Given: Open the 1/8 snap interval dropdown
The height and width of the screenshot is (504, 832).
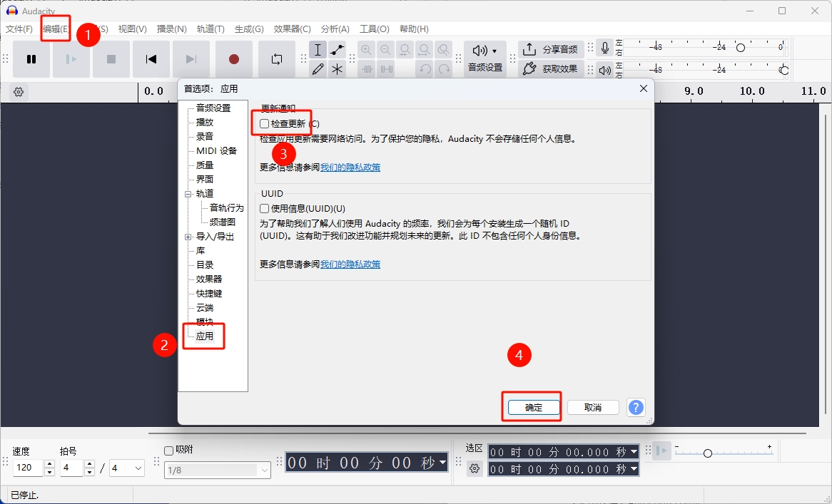Looking at the screenshot, I should (263, 469).
